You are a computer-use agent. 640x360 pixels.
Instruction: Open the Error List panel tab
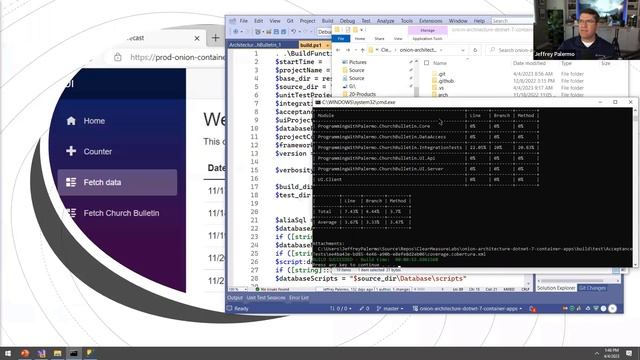(299, 298)
